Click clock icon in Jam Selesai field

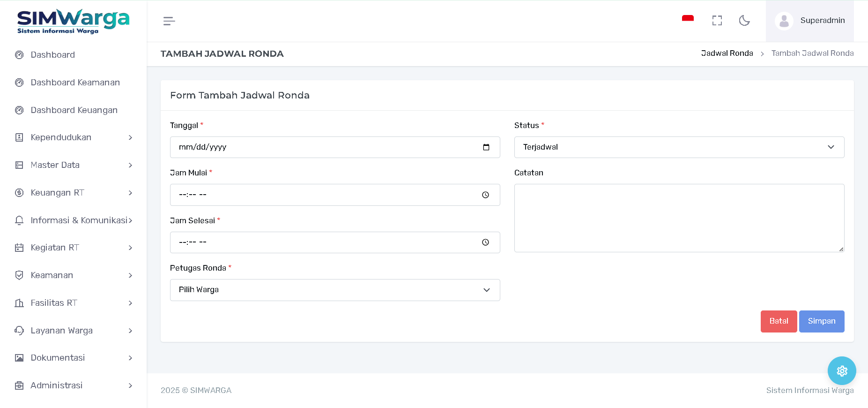(485, 242)
